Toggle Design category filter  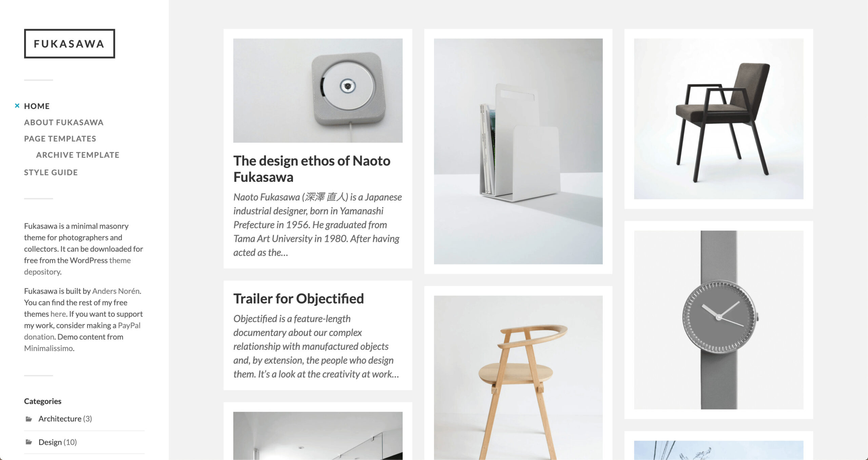pos(50,442)
